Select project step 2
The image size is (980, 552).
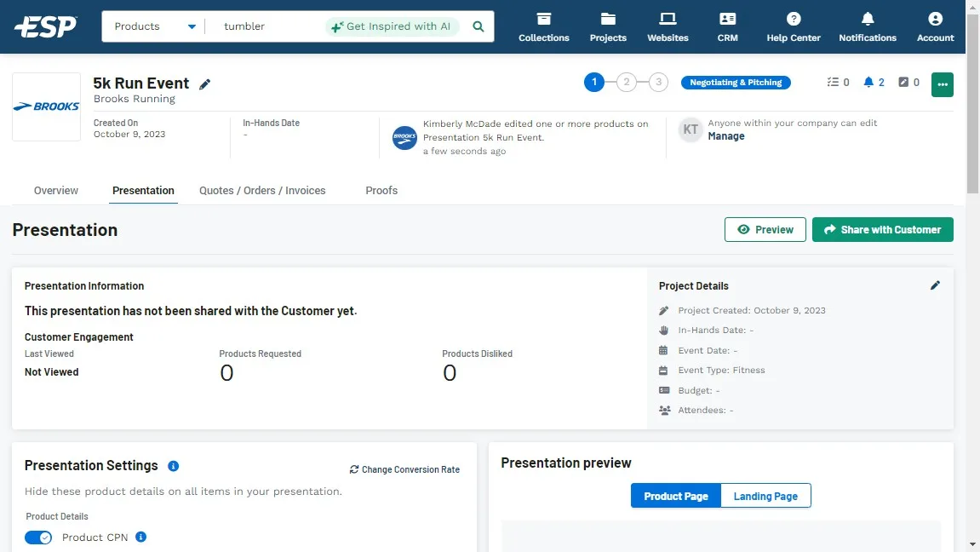click(x=627, y=82)
